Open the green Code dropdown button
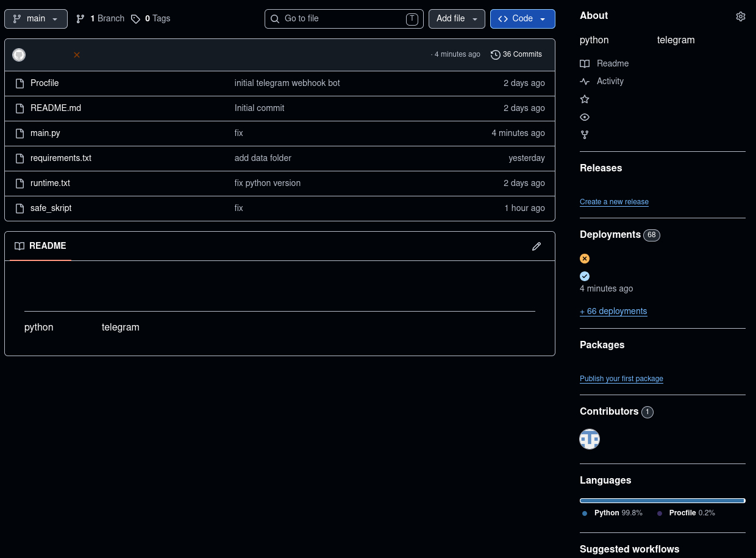Viewport: 756px width, 558px height. point(522,19)
